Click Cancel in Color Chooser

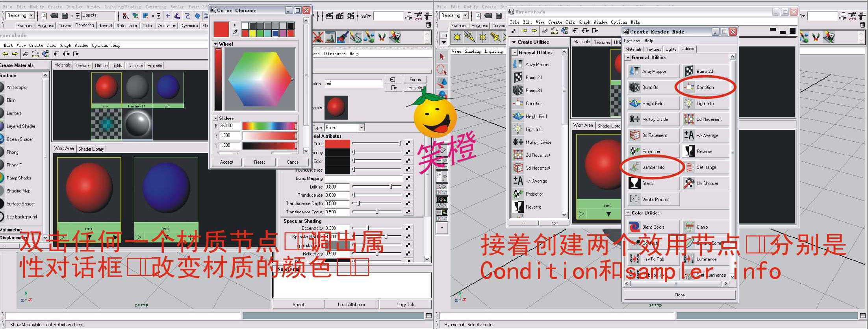(x=293, y=162)
